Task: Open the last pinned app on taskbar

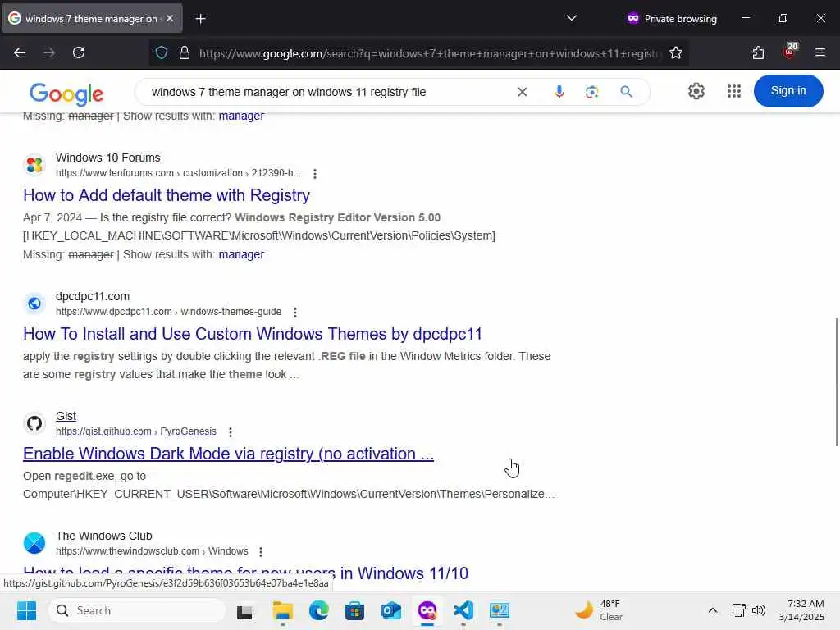Action: tap(500, 610)
